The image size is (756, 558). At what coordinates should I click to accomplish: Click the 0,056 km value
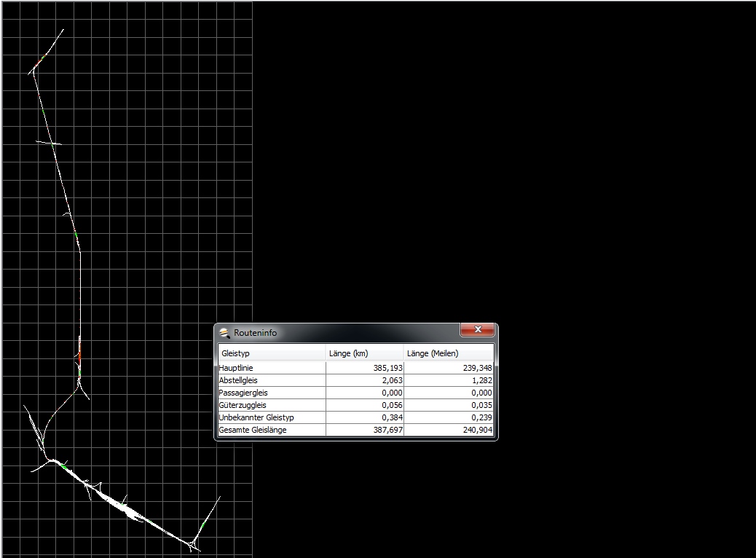coord(392,405)
